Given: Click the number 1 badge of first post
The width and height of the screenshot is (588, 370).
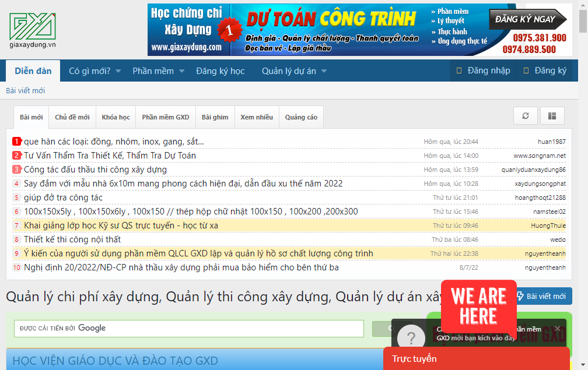Looking at the screenshot, I should tap(17, 142).
